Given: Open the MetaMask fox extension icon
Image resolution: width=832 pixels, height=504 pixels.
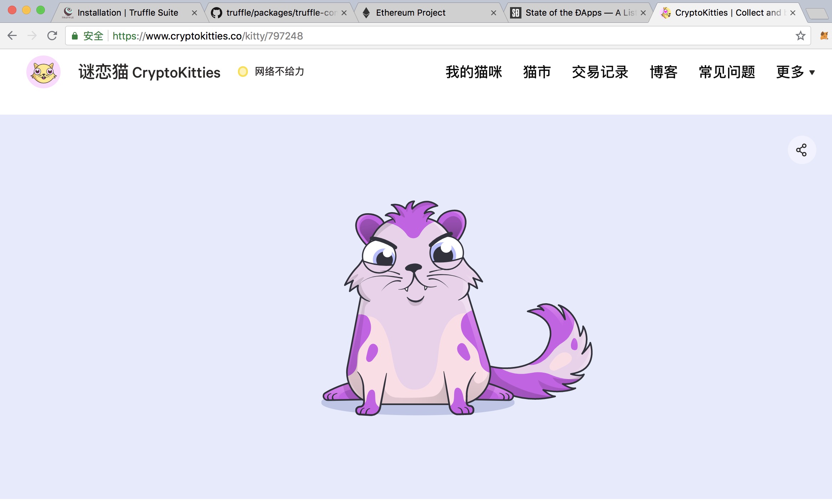Looking at the screenshot, I should tap(824, 36).
